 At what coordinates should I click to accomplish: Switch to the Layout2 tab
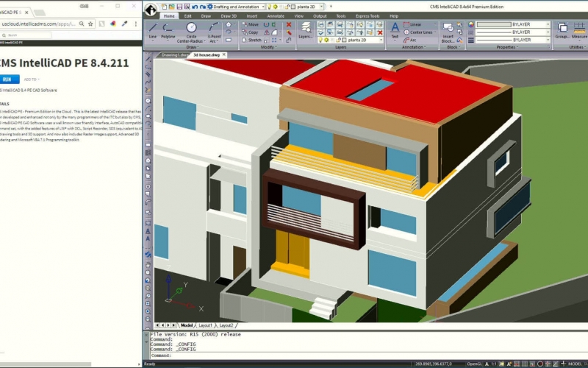pyautogui.click(x=226, y=325)
